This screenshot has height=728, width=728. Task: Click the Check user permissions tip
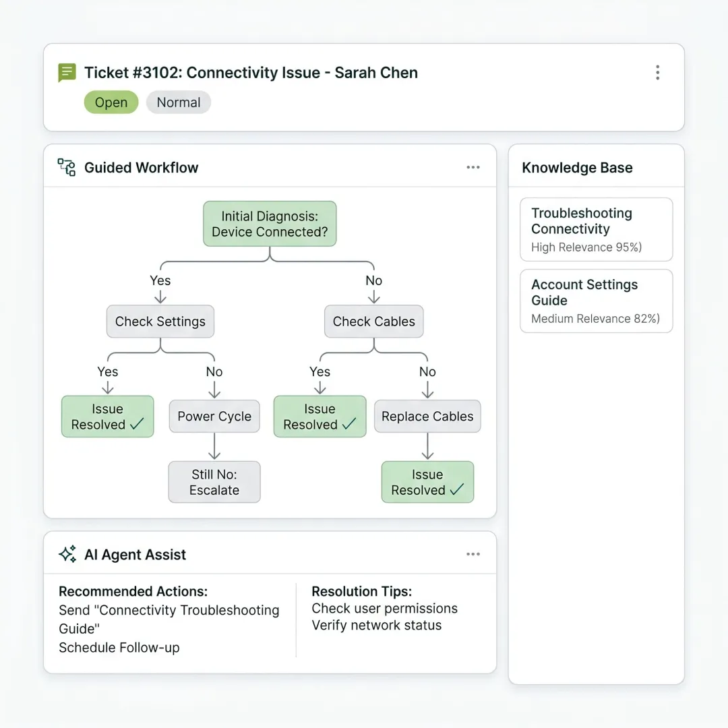(x=384, y=608)
